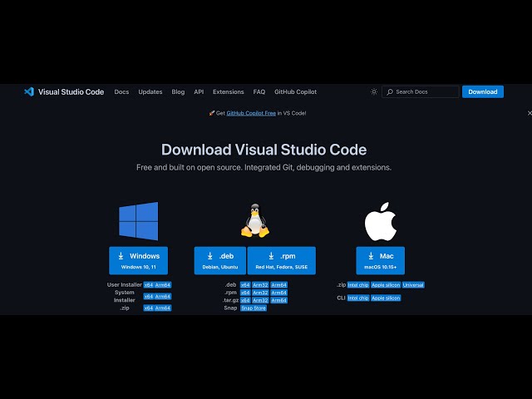Select Mac .zip Apple silicon link
Image resolution: width=532 pixels, height=399 pixels.
(x=386, y=285)
